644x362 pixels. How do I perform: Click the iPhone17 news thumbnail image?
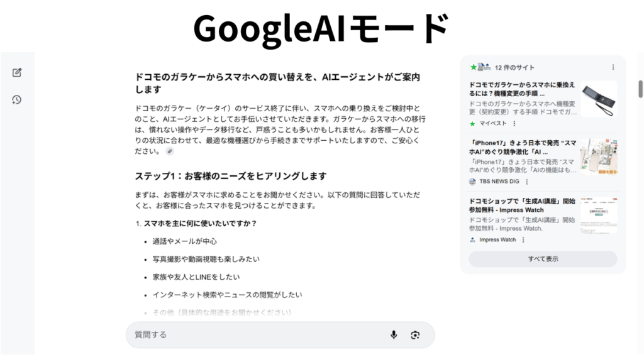point(599,156)
